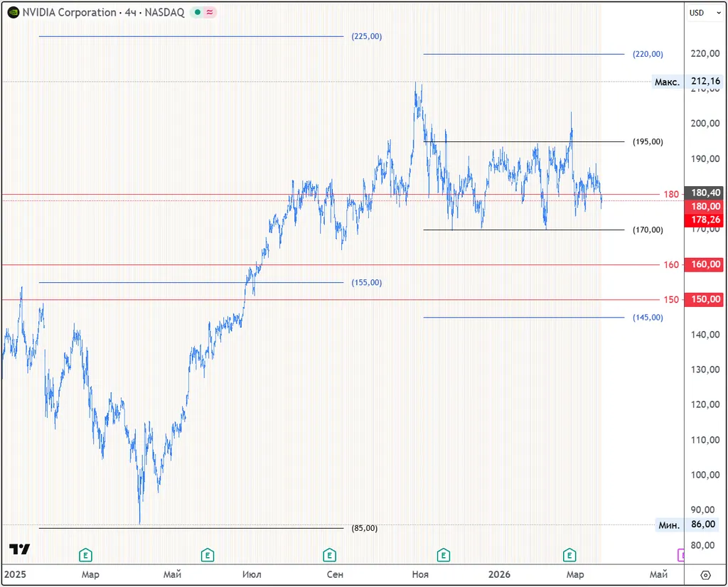
Task: Click the green market status dot
Action: pos(198,12)
